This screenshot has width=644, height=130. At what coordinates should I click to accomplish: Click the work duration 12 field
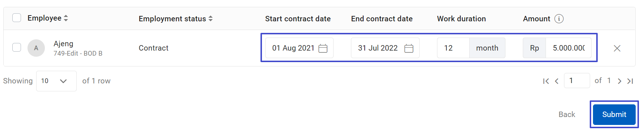click(453, 48)
